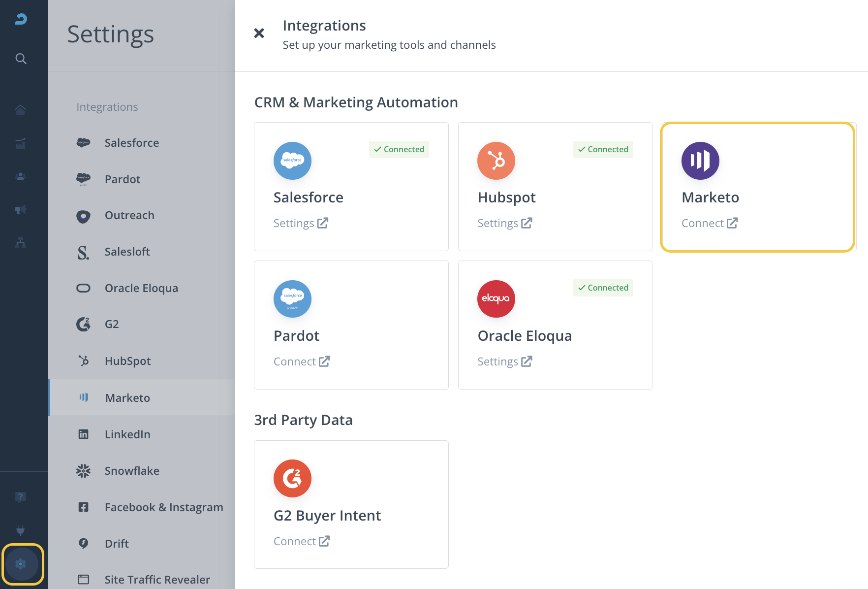The width and height of the screenshot is (868, 589).
Task: Click the Marketo logo in card
Action: point(700,161)
